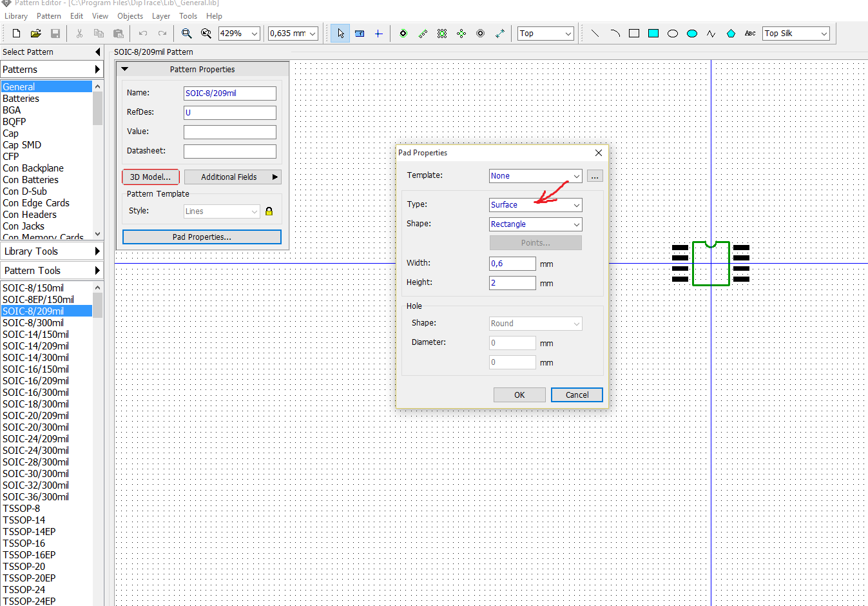Click the zoom in magnifier icon
Screen dimensions: 868x606
(x=187, y=34)
